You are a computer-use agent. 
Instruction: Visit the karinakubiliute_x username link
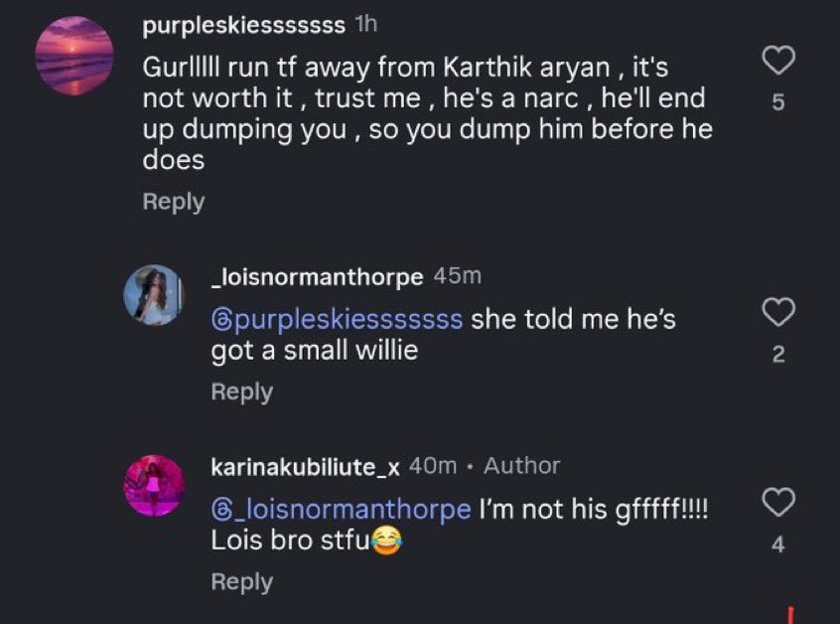pyautogui.click(x=306, y=466)
